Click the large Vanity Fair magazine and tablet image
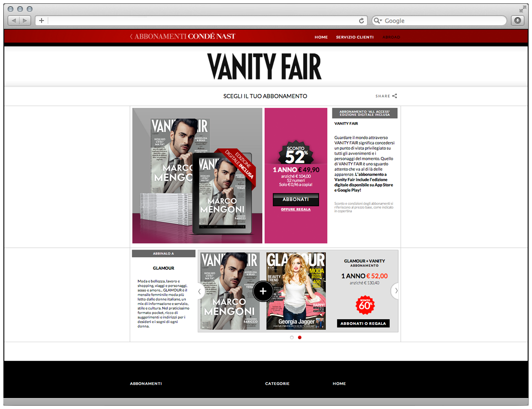This screenshot has width=532, height=409. [197, 176]
